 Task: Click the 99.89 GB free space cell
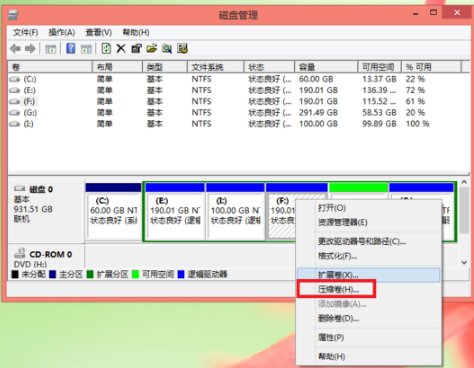379,124
